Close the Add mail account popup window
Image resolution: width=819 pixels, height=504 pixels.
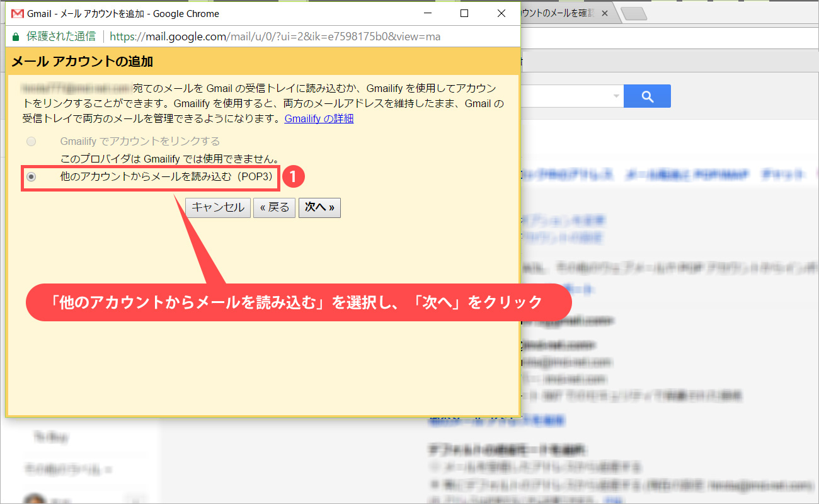click(501, 13)
